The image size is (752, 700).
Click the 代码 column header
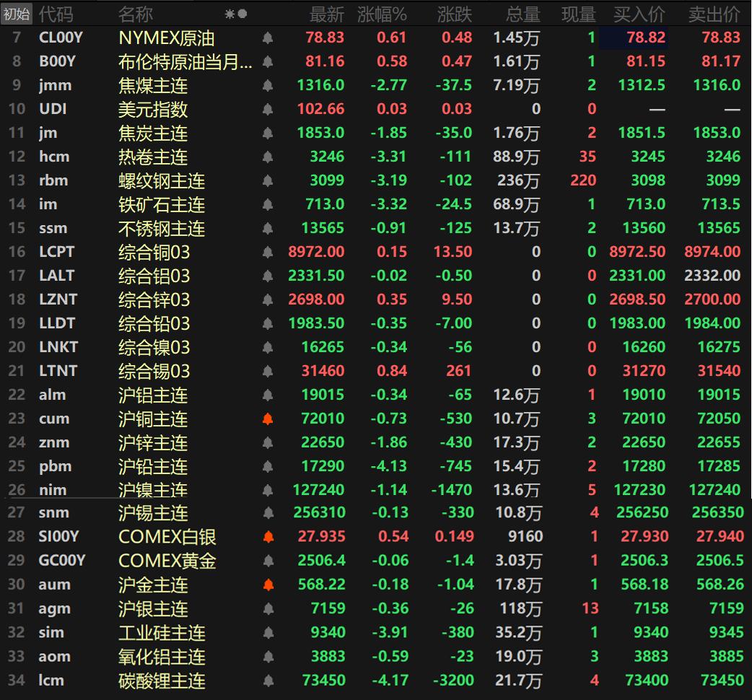point(56,14)
